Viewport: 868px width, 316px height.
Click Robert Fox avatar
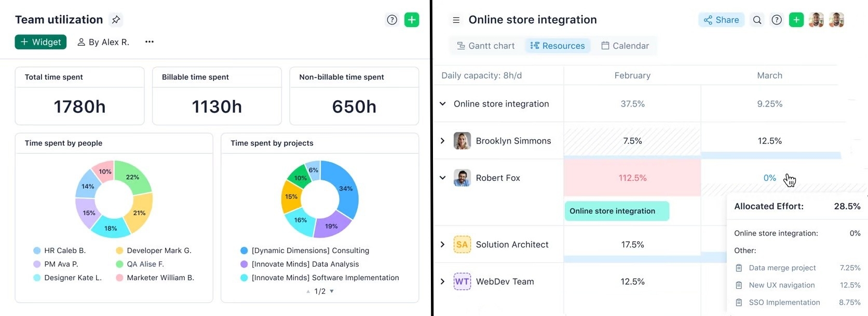462,178
